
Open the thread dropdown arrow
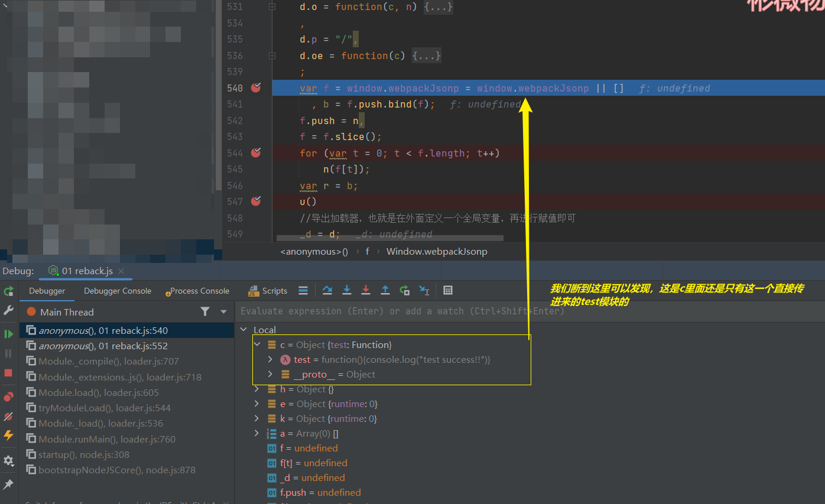[223, 311]
